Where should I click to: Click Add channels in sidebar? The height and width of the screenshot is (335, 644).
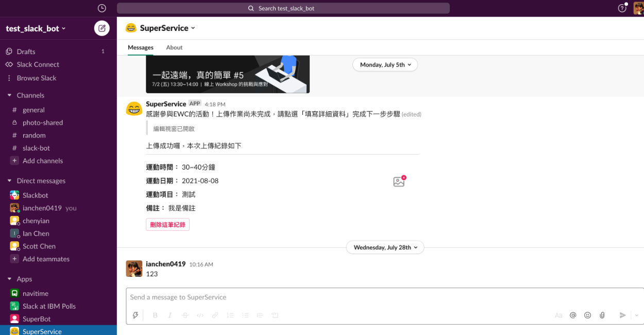(x=42, y=161)
